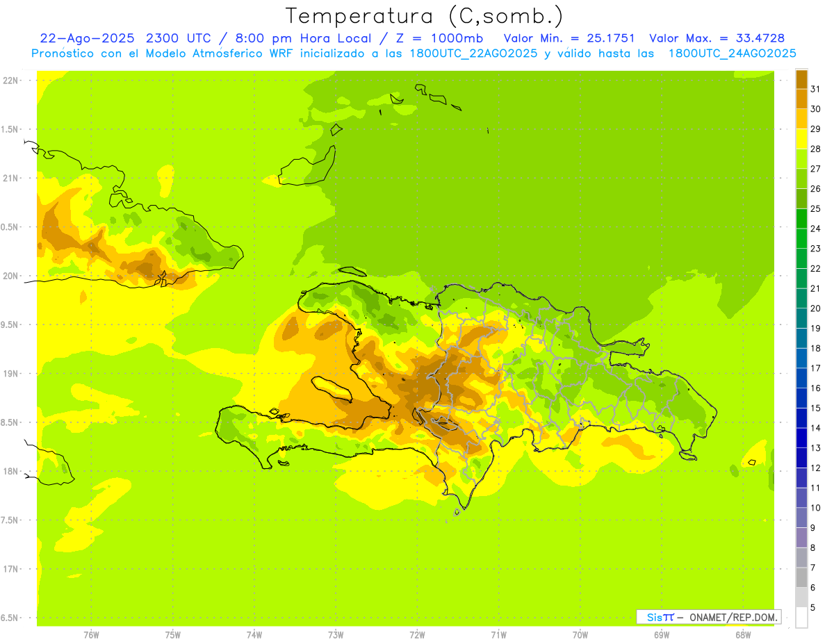Click the longitude label '70W'
Screen dimensions: 834x644
[x=580, y=635]
